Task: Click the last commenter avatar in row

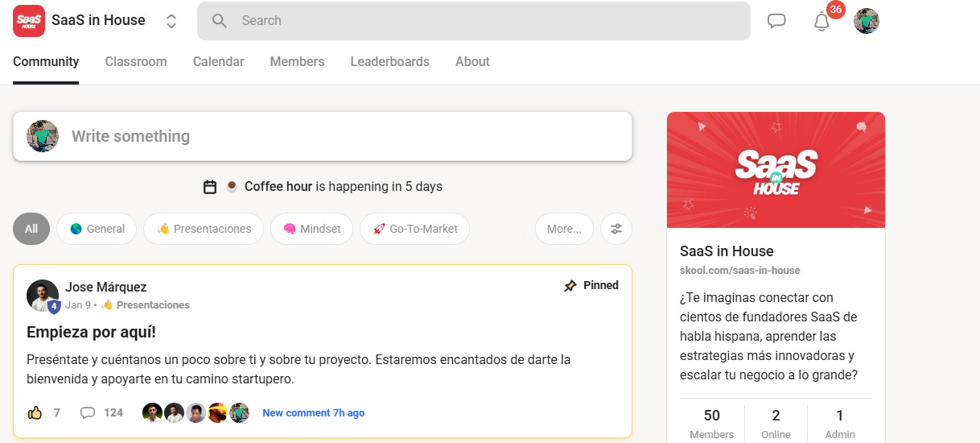Action: point(239,413)
